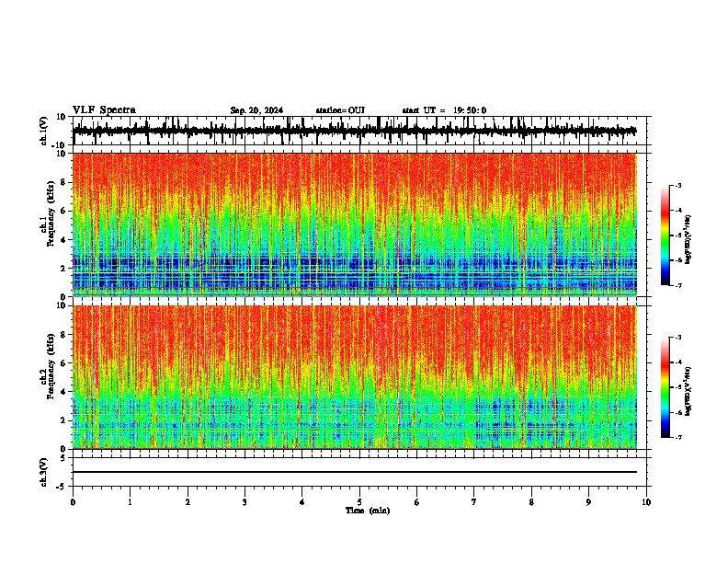Click time axis tick label "3"

tap(245, 502)
